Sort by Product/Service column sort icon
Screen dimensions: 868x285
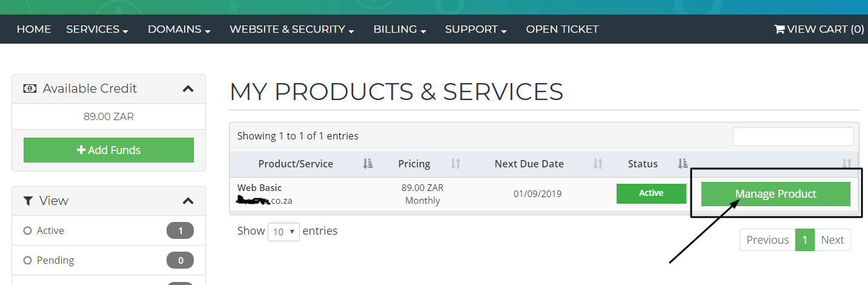pyautogui.click(x=368, y=164)
